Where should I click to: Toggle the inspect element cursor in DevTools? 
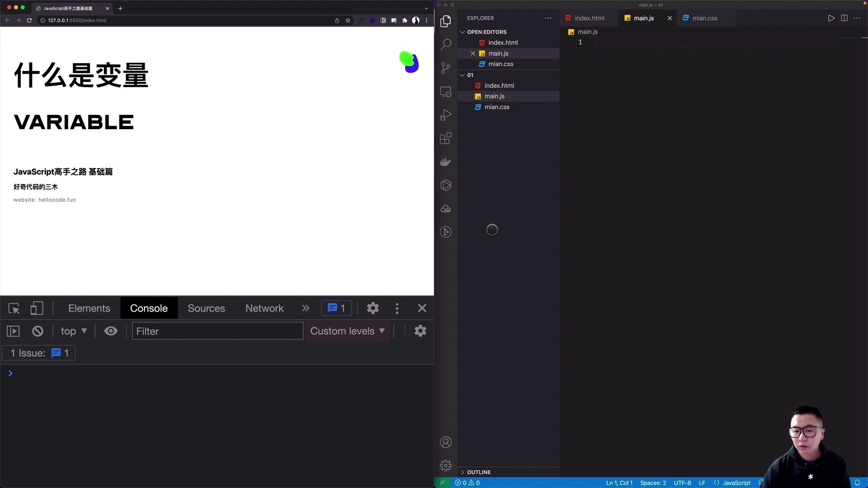[x=14, y=308]
